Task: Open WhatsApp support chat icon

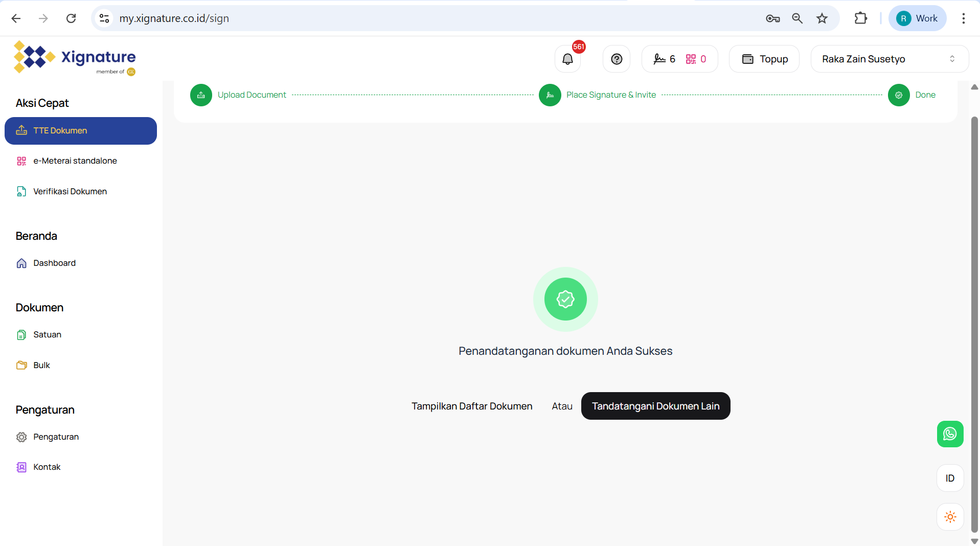Action: (x=950, y=434)
